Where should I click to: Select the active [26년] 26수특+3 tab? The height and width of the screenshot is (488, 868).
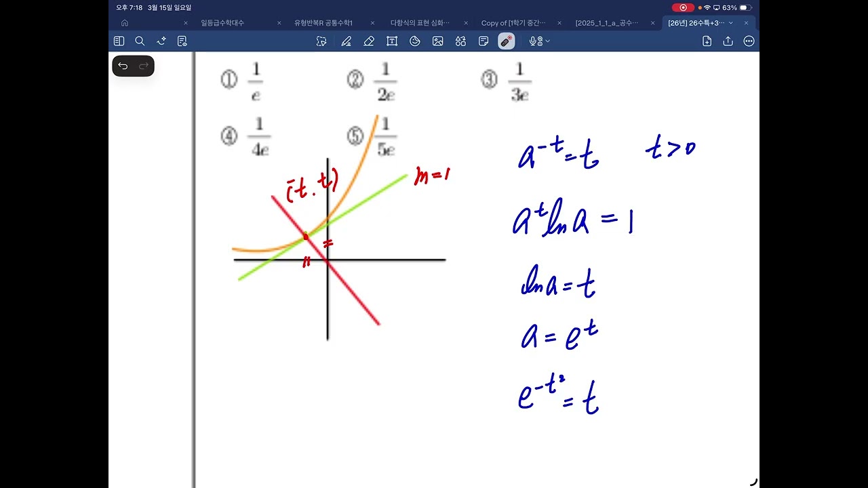click(696, 23)
